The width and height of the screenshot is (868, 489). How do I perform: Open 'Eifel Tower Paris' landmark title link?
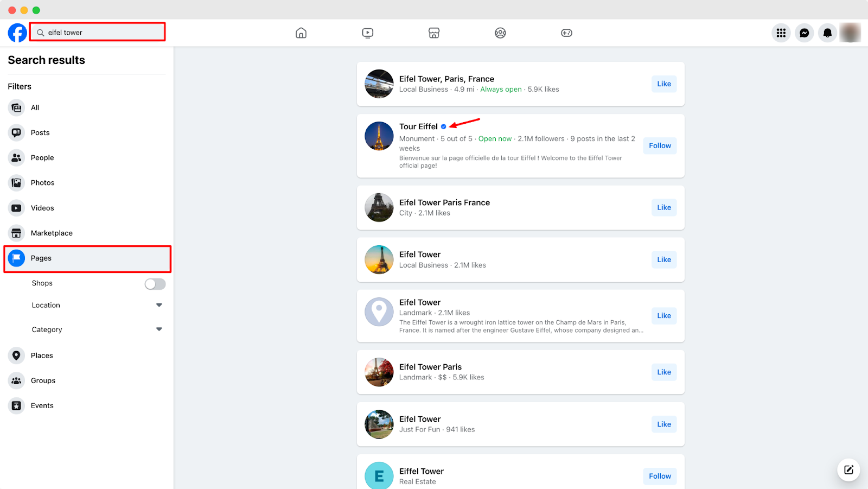[x=430, y=367]
